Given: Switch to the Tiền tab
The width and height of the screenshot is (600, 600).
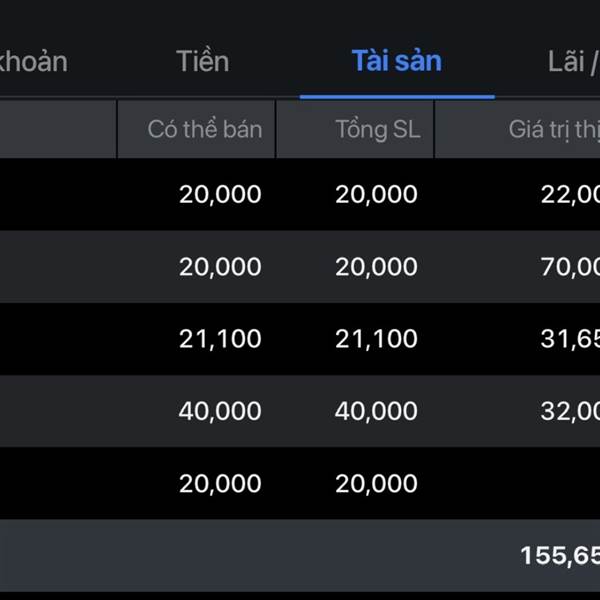Looking at the screenshot, I should [x=202, y=61].
